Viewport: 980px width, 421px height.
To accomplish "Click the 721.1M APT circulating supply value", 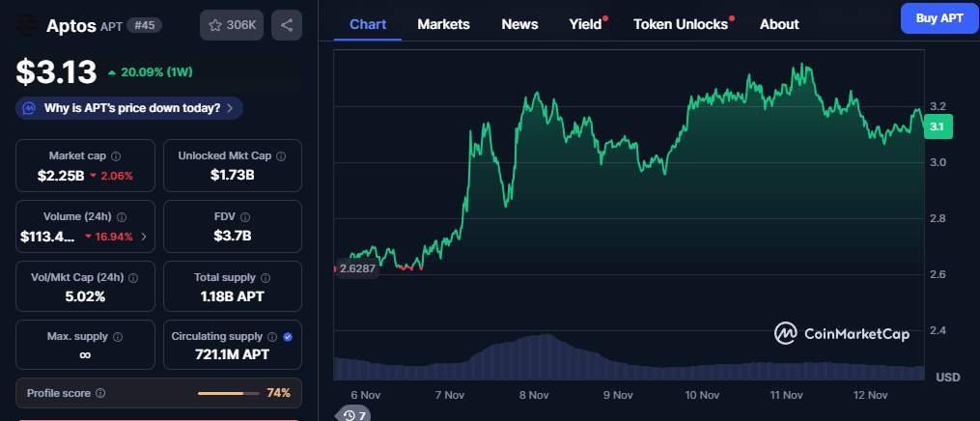I will click(232, 354).
